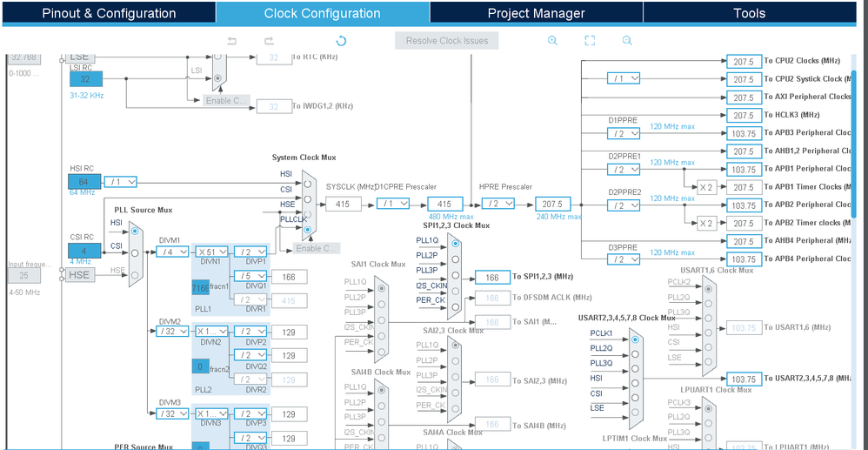The height and width of the screenshot is (450, 868).
Task: Open the DIVM3 /32 dropdown
Action: (x=172, y=413)
